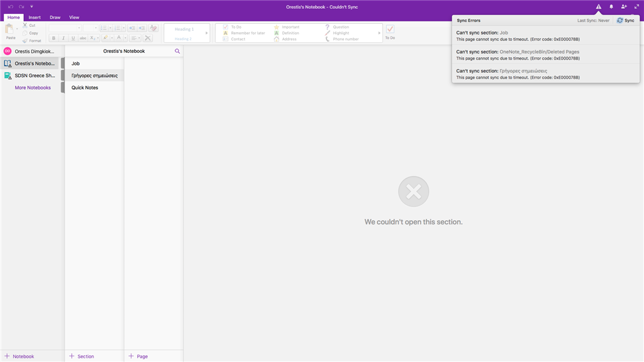The height and width of the screenshot is (362, 644).
Task: Open the paragraph alignment dropdown
Action: (x=135, y=38)
